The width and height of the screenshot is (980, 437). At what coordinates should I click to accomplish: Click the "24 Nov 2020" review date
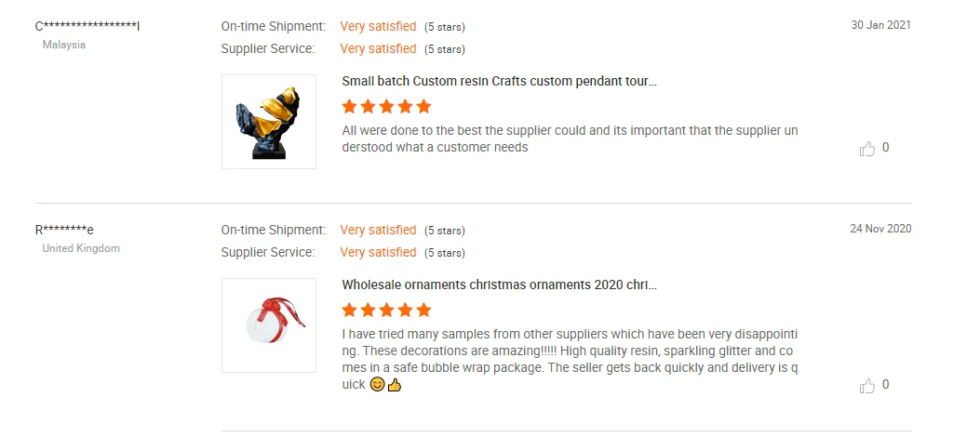point(880,229)
